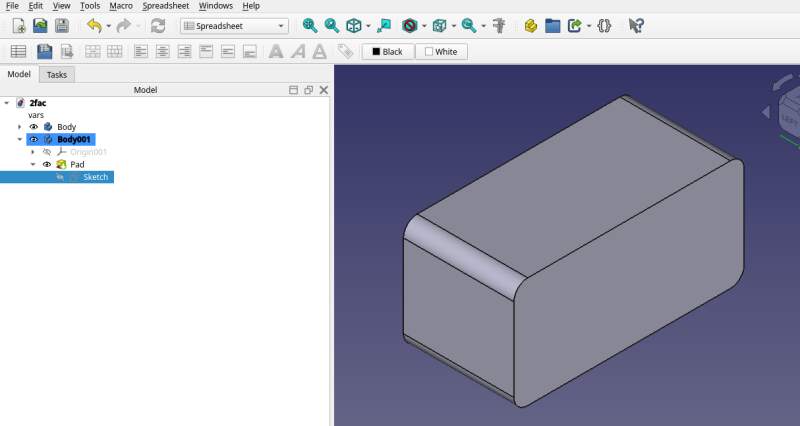Activate the What's This help cursor
Viewport: 800px width, 426px height.
tap(636, 26)
